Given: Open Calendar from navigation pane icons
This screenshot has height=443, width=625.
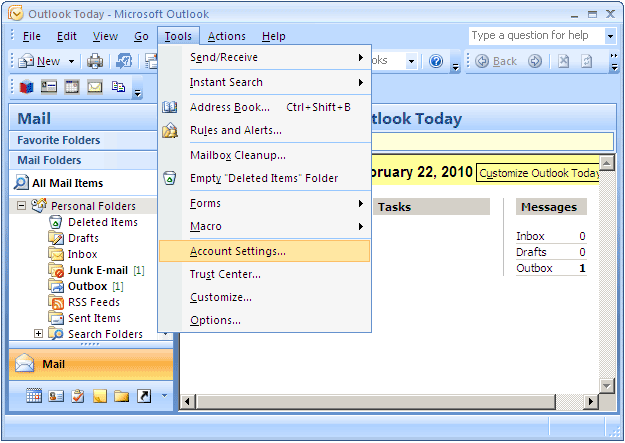Looking at the screenshot, I should [34, 396].
